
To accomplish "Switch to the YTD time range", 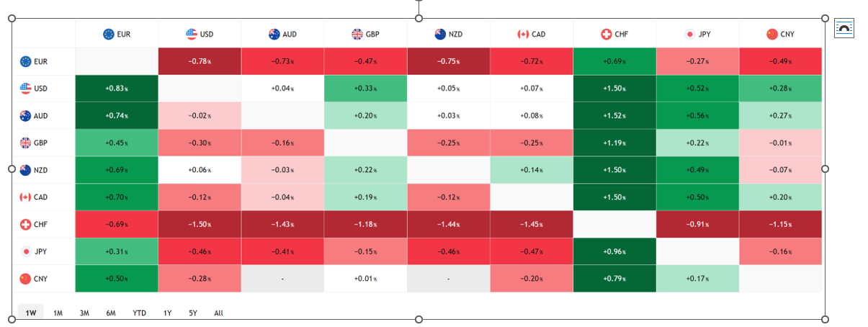I will (139, 313).
